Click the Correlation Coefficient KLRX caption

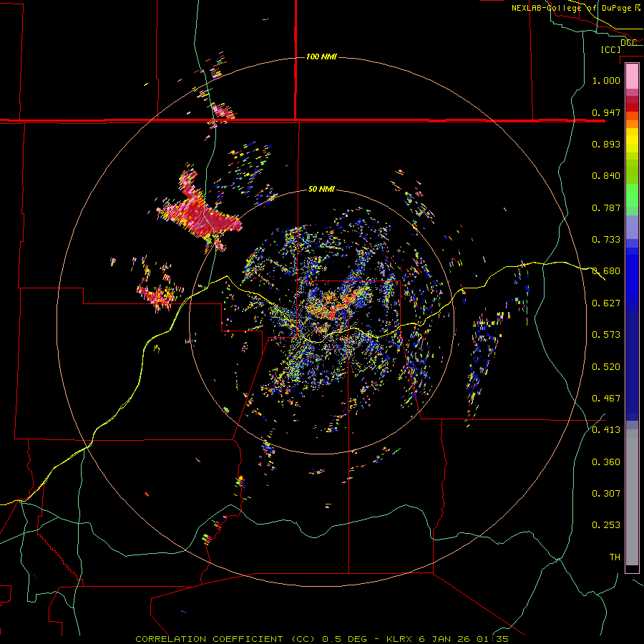(x=322, y=639)
